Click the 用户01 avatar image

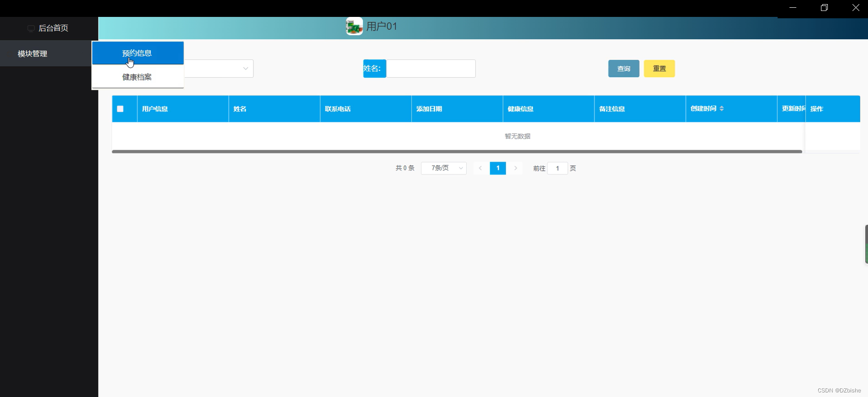[x=354, y=26]
